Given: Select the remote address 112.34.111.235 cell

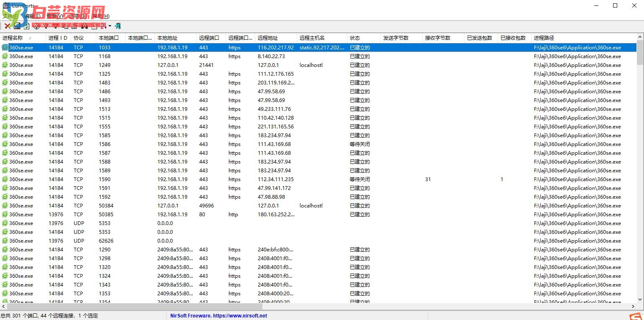Looking at the screenshot, I should (x=276, y=179).
